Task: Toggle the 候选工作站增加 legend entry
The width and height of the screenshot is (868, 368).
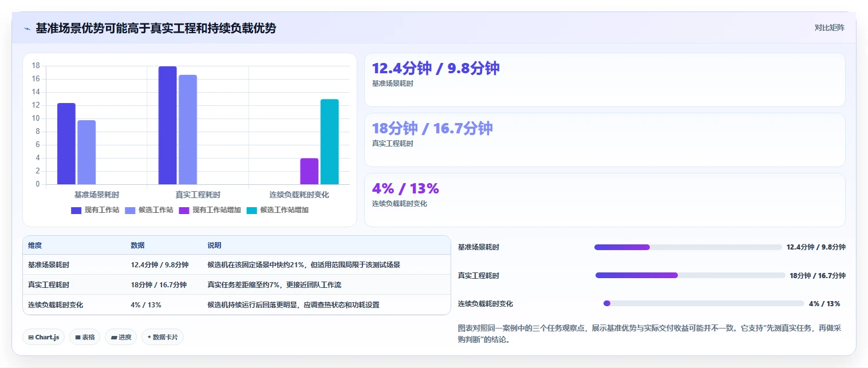Action: tap(278, 210)
